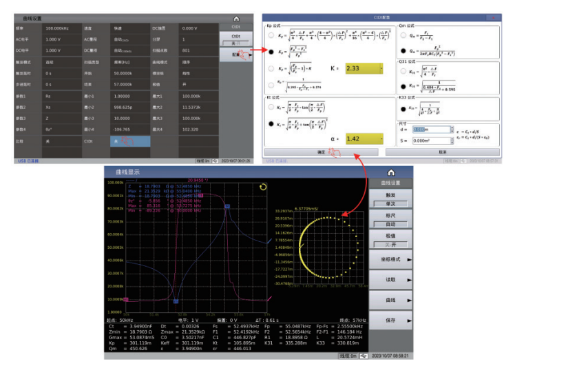
Task: Click home icon in 曲线显示 window
Action: (391, 172)
